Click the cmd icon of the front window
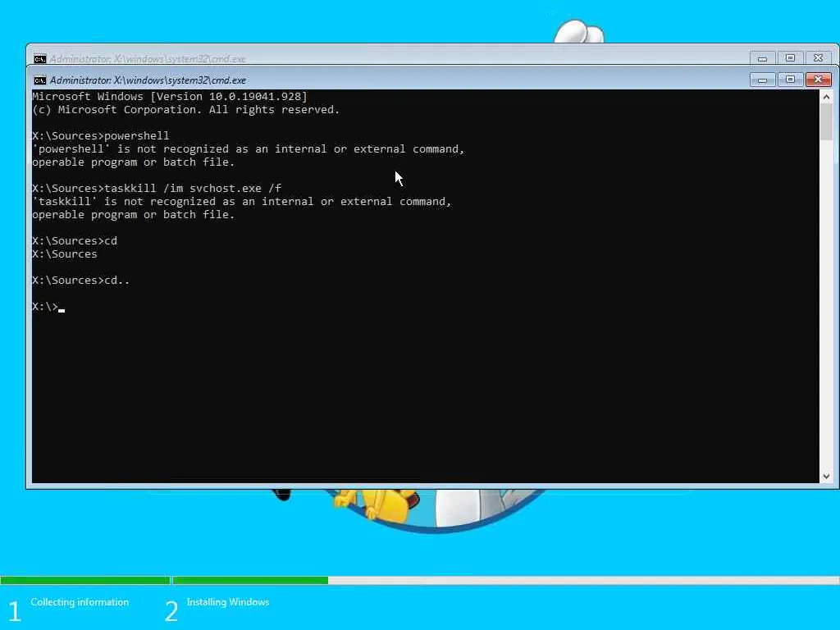The width and height of the screenshot is (840, 630). click(39, 80)
